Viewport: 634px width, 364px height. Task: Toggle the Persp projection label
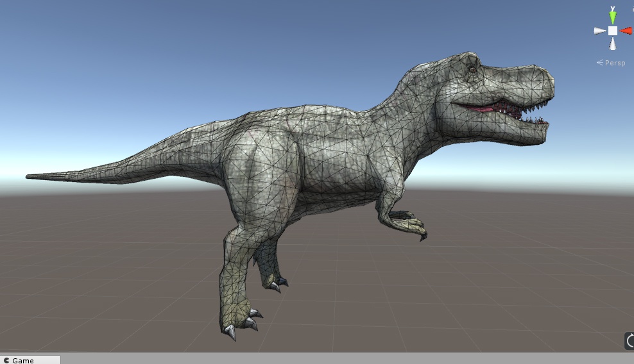click(611, 63)
